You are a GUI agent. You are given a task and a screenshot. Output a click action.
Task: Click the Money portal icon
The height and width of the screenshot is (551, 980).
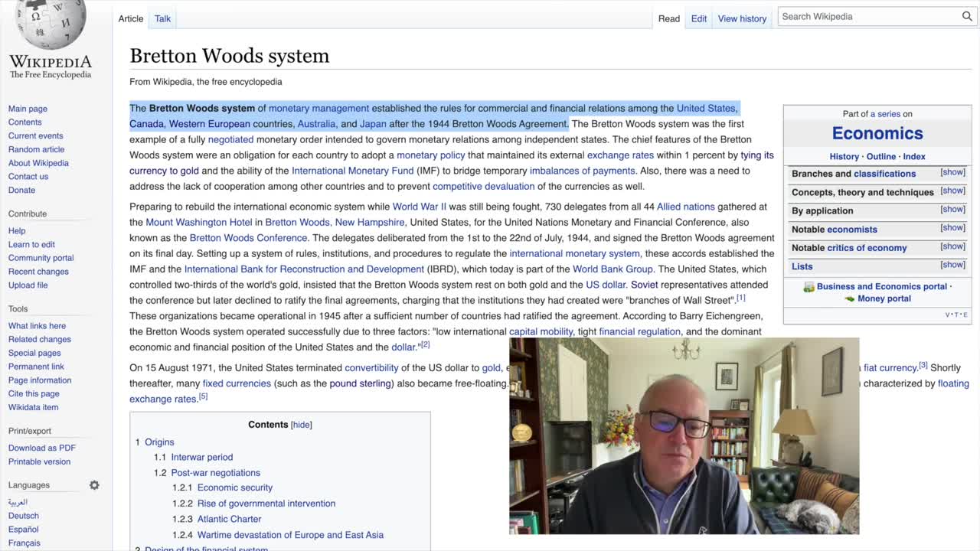(850, 298)
